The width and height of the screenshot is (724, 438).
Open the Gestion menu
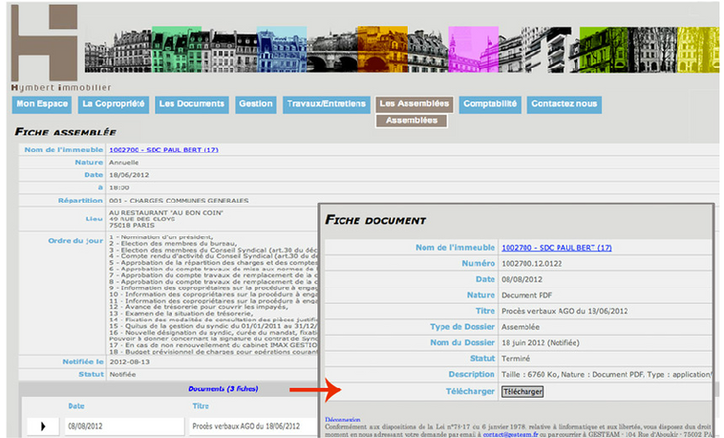(256, 104)
